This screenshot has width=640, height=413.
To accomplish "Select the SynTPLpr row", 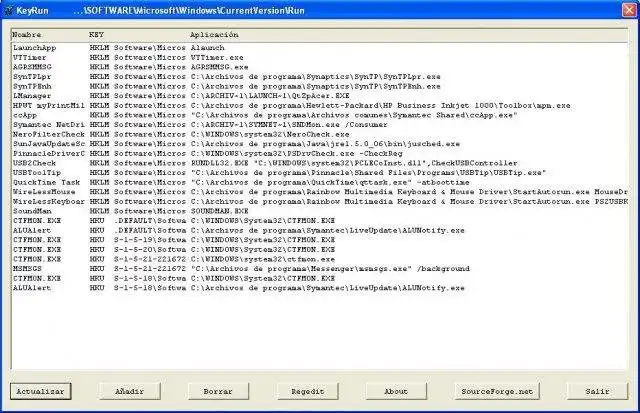I will tap(320, 77).
